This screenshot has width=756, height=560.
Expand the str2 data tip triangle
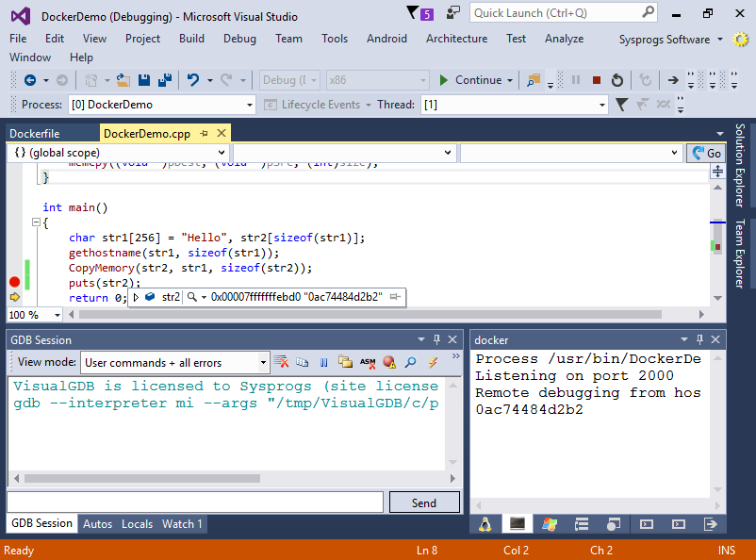136,297
